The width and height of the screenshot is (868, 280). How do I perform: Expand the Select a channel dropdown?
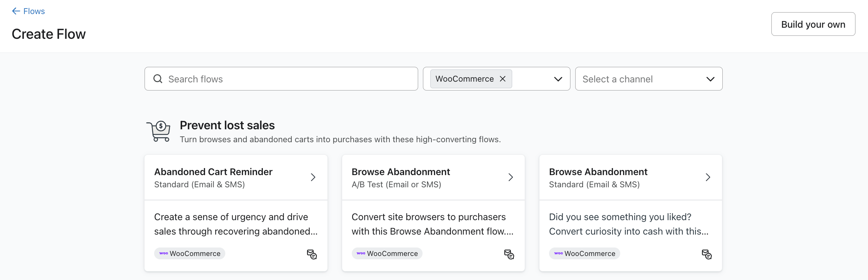(710, 79)
